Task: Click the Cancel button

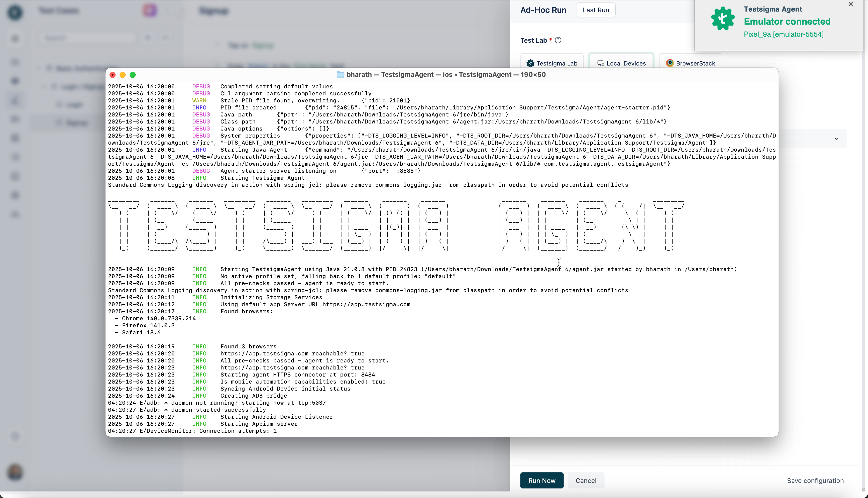Action: 585,481
